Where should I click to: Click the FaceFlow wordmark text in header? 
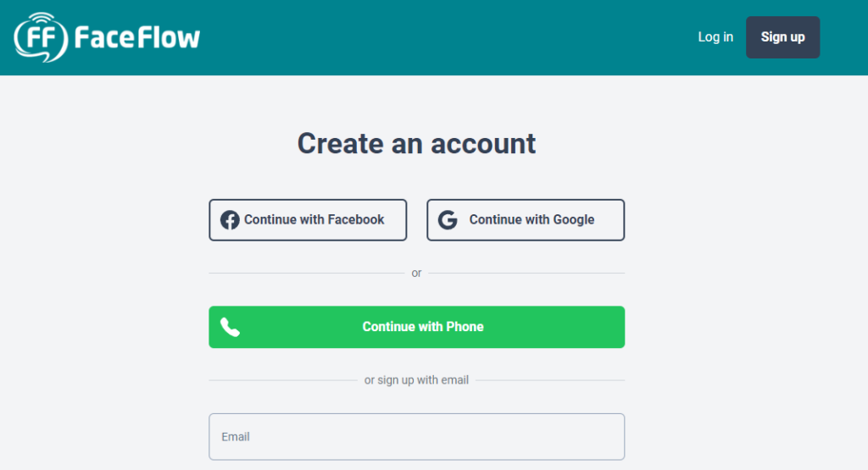[x=136, y=37]
